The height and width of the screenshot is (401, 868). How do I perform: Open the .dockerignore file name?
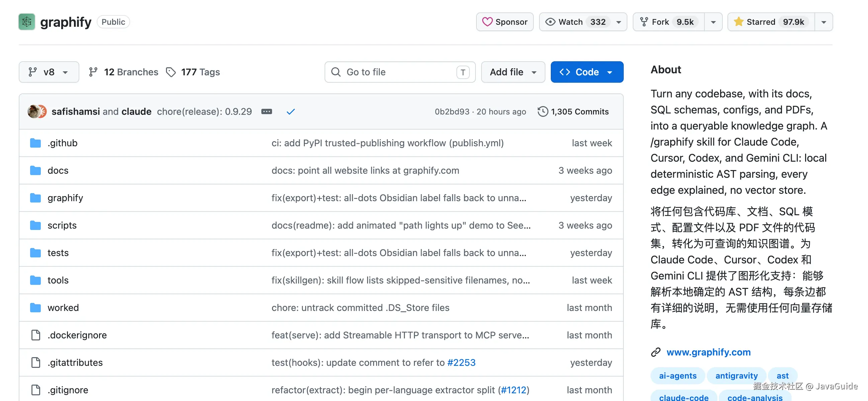point(77,335)
